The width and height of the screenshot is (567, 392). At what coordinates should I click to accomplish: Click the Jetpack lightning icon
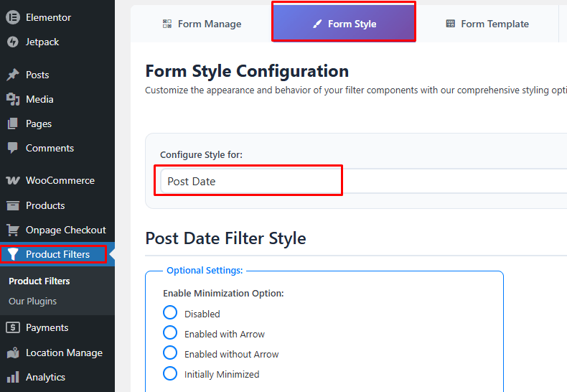click(x=13, y=42)
